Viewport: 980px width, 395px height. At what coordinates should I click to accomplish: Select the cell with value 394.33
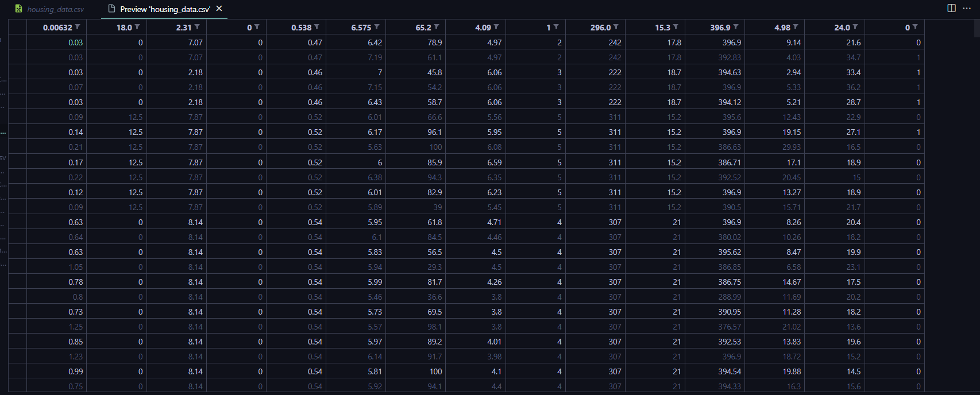[715, 386]
